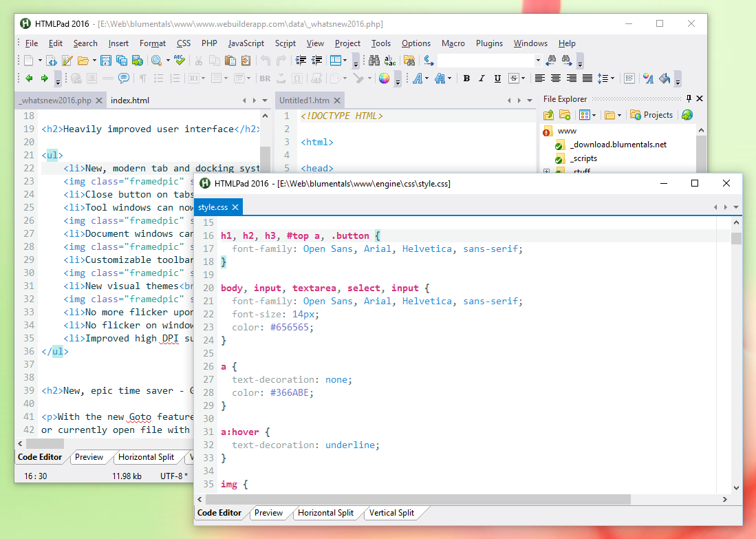Image resolution: width=756 pixels, height=539 pixels.
Task: Set text alignment to center
Action: tap(556, 78)
